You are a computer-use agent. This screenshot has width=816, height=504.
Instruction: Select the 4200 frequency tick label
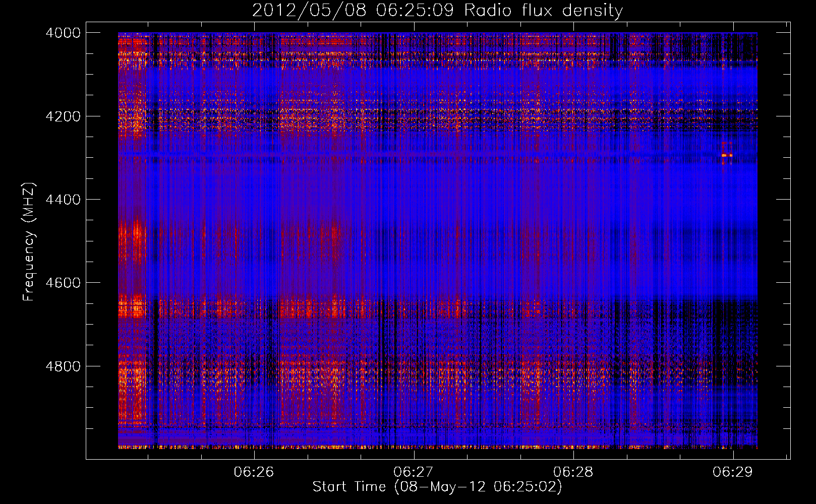(x=63, y=116)
